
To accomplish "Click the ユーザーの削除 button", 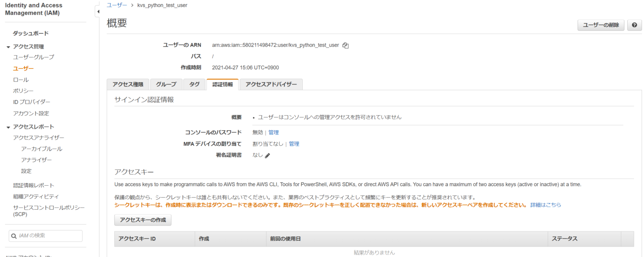I will click(x=601, y=25).
